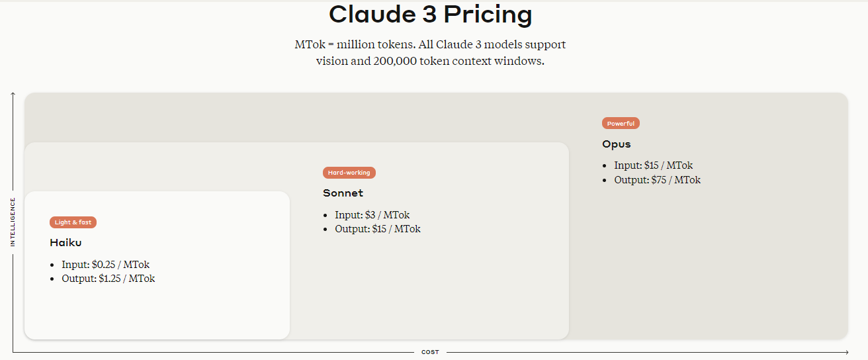The height and width of the screenshot is (360, 868).
Task: Click the Powerful badge
Action: click(x=621, y=123)
